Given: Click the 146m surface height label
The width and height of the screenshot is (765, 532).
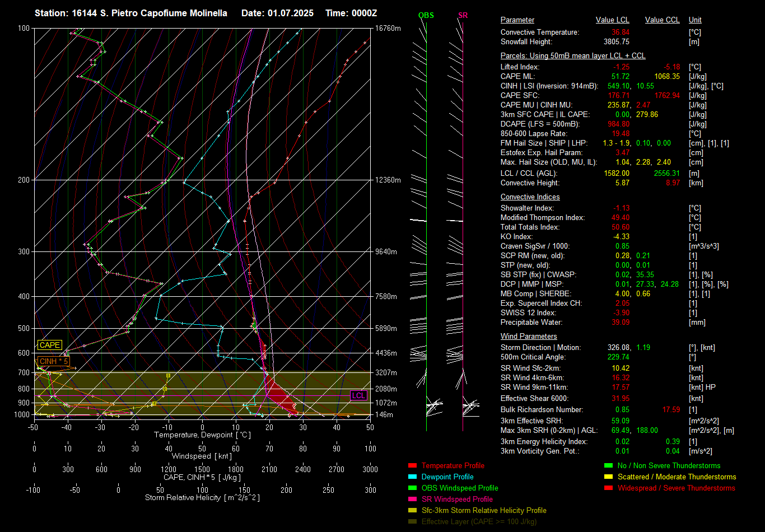Looking at the screenshot, I should (384, 414).
